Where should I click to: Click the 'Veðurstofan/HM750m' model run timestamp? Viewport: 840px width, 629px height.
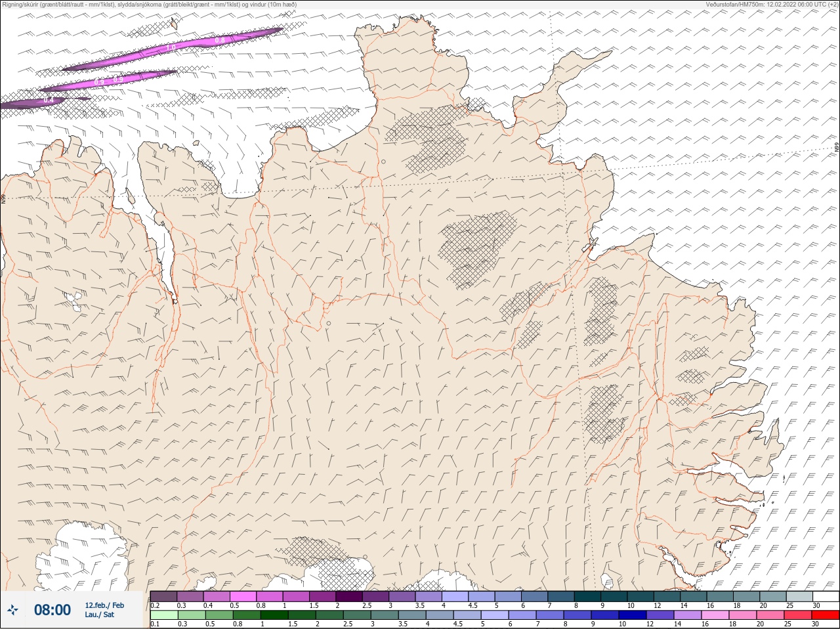771,4
